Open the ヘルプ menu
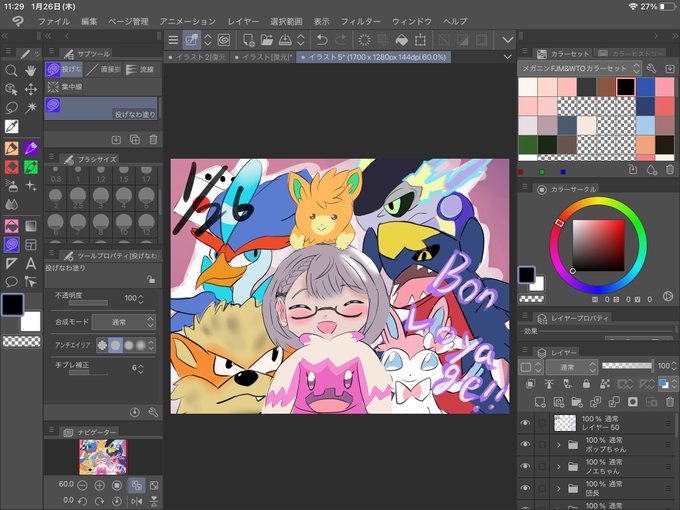 [455, 21]
